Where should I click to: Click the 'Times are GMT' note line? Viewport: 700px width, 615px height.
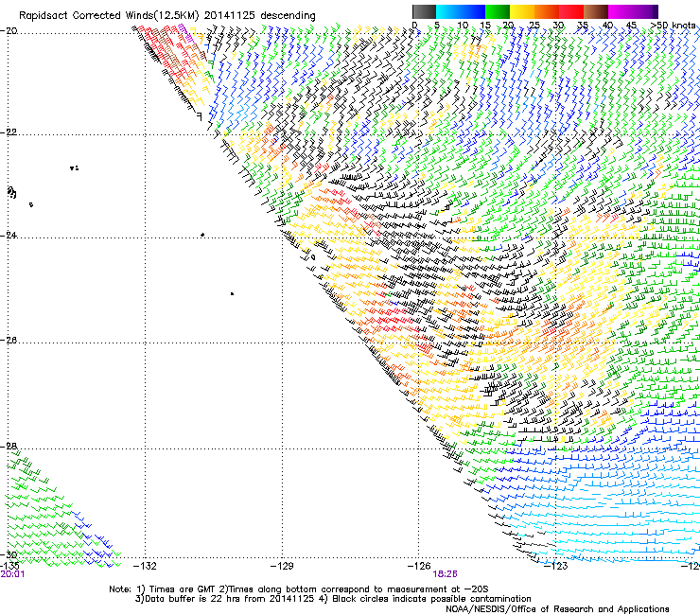click(x=299, y=589)
